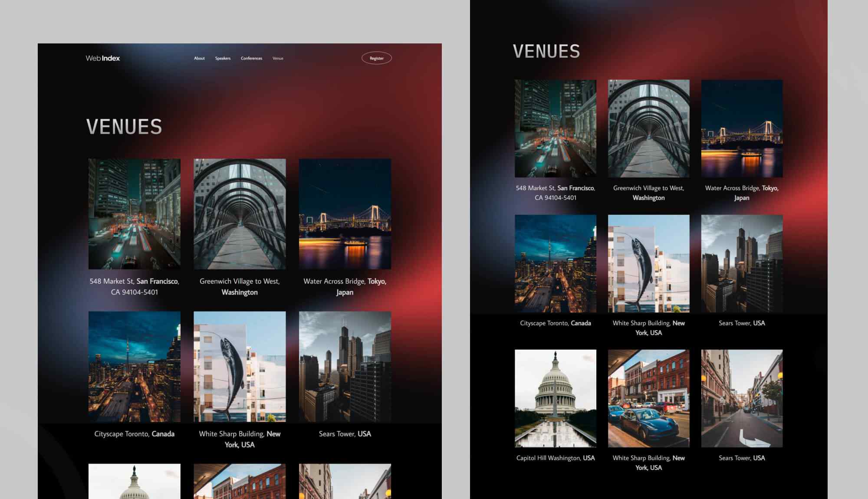Click the Cityscape Toronto Canada caption text

(134, 433)
